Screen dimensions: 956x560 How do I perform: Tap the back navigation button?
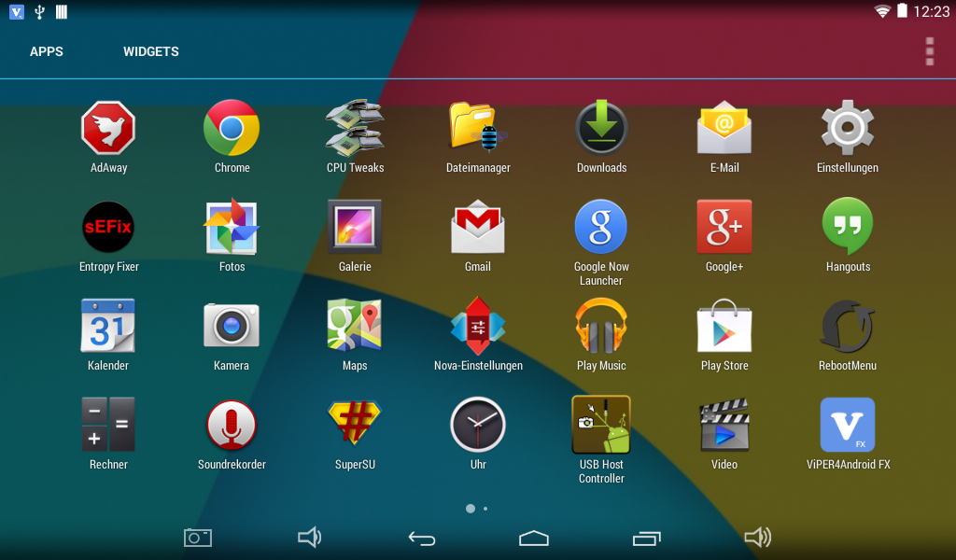click(x=422, y=538)
